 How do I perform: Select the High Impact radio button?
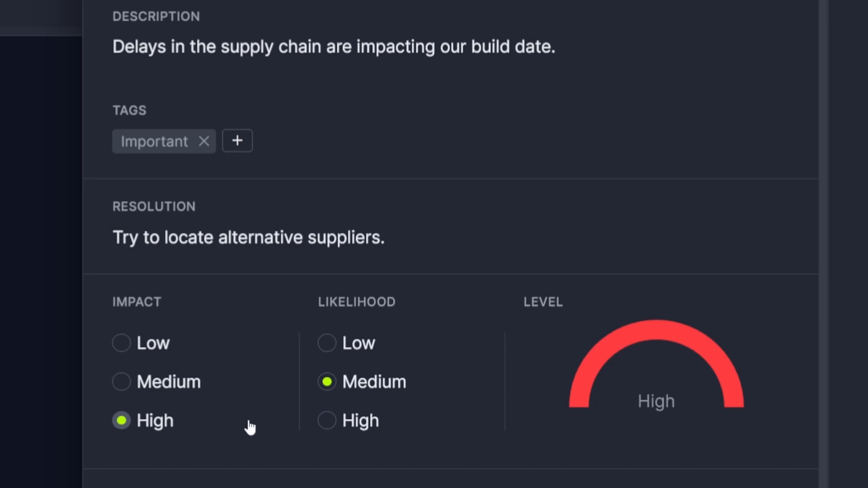pos(122,420)
